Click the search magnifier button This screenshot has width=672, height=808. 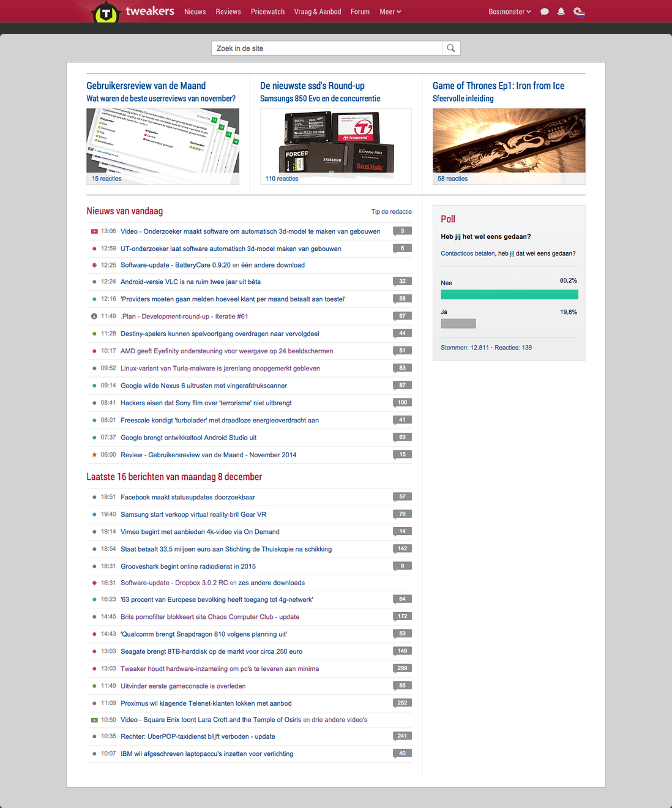point(451,48)
